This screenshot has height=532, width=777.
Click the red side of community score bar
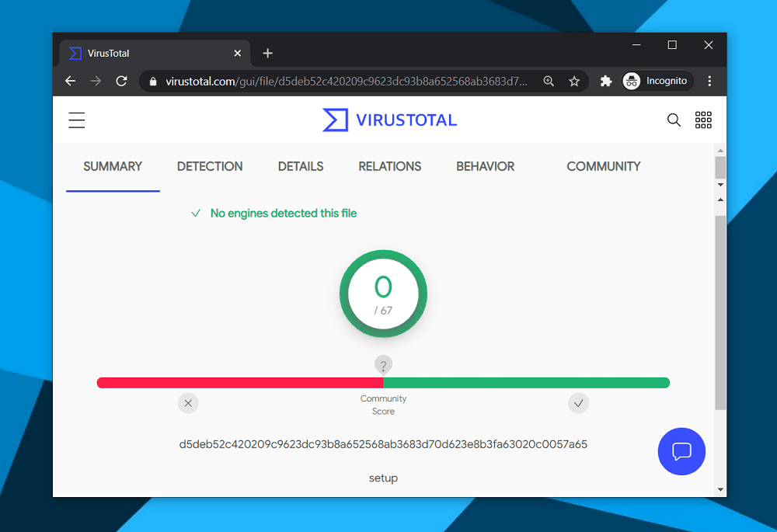(240, 383)
